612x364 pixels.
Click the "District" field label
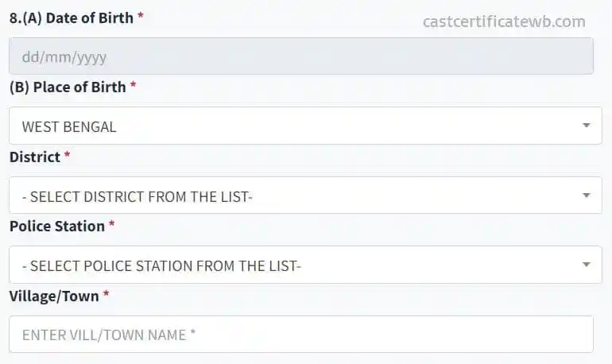click(34, 157)
